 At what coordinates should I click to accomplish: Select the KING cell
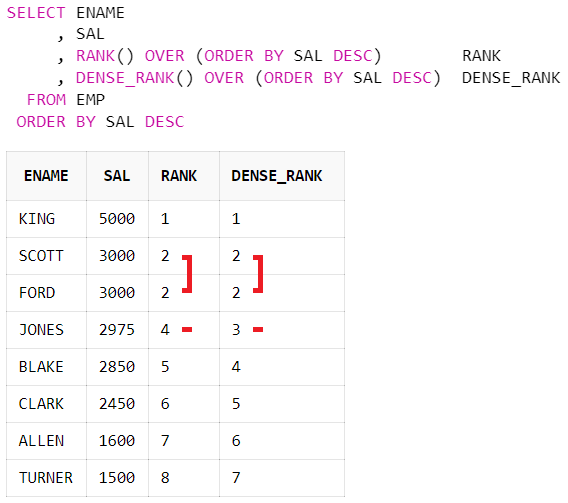tap(46, 219)
